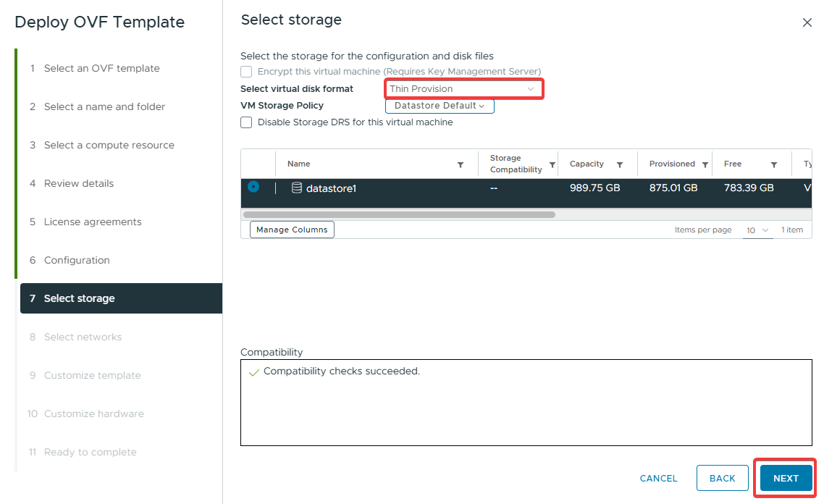Viewport: 824px width, 504px height.
Task: Click the Free column filter icon
Action: [774, 165]
